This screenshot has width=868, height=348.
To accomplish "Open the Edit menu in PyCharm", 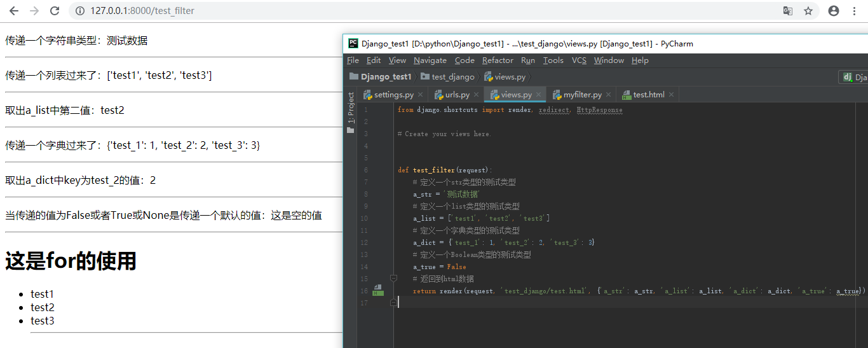I will click(x=374, y=60).
